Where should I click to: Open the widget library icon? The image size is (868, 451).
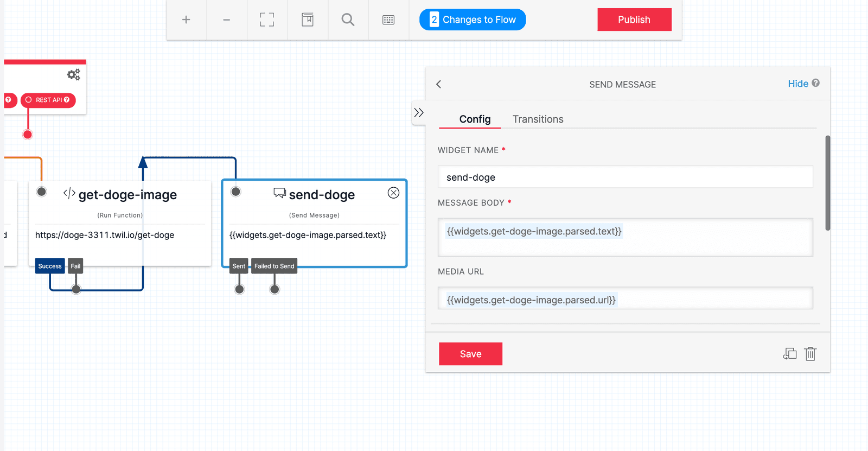tap(308, 20)
